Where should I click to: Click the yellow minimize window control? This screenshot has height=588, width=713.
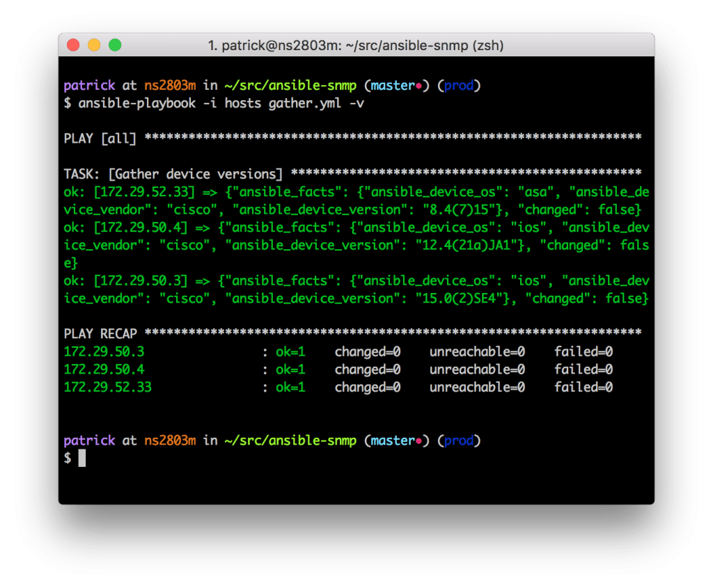(x=93, y=44)
